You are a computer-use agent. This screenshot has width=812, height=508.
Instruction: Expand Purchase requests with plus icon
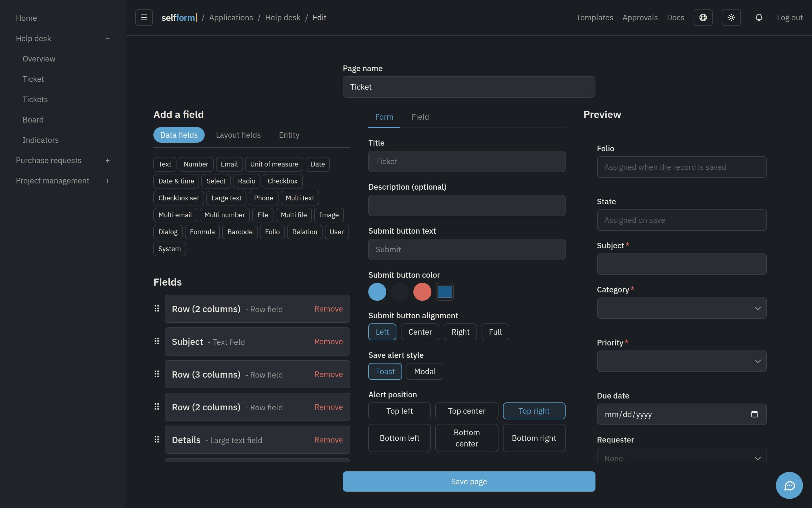(x=107, y=161)
